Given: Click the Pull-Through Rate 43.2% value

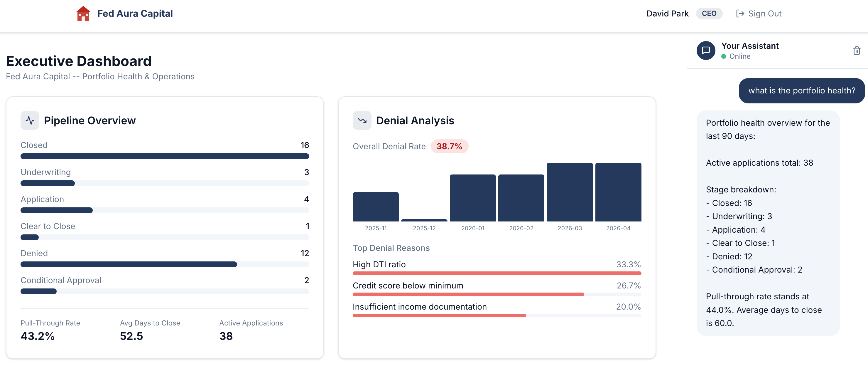Looking at the screenshot, I should (x=37, y=336).
